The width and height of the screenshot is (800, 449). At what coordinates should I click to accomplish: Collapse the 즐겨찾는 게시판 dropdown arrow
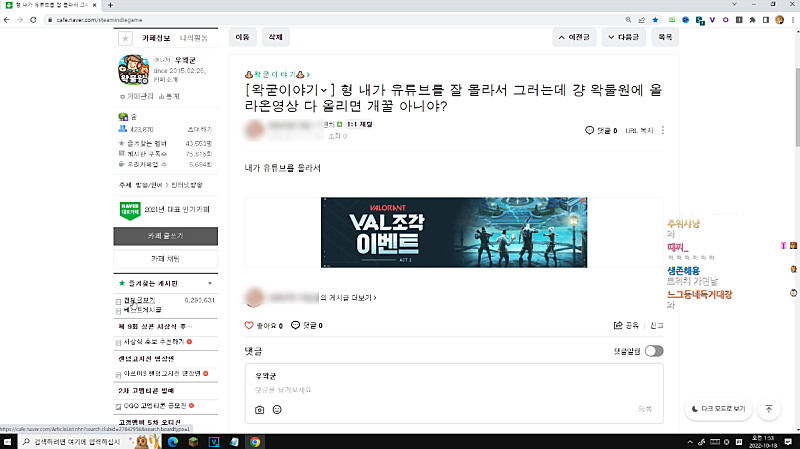(x=210, y=284)
